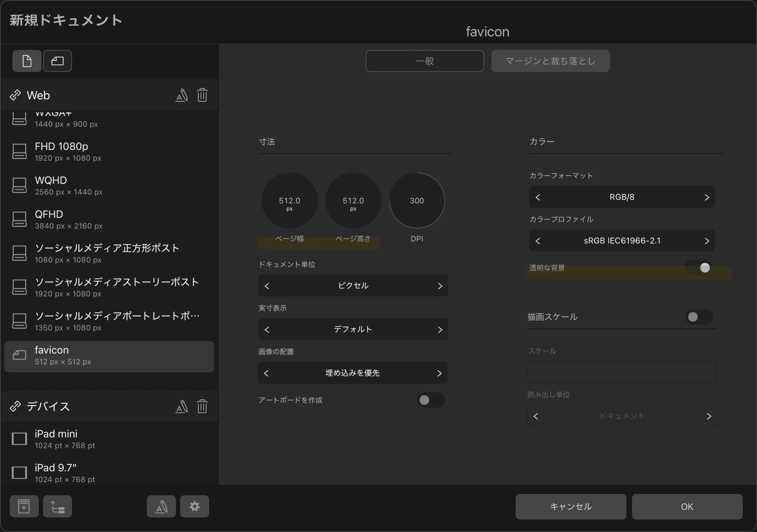Confirm the new document with OK
This screenshot has height=532, width=757.
point(687,506)
